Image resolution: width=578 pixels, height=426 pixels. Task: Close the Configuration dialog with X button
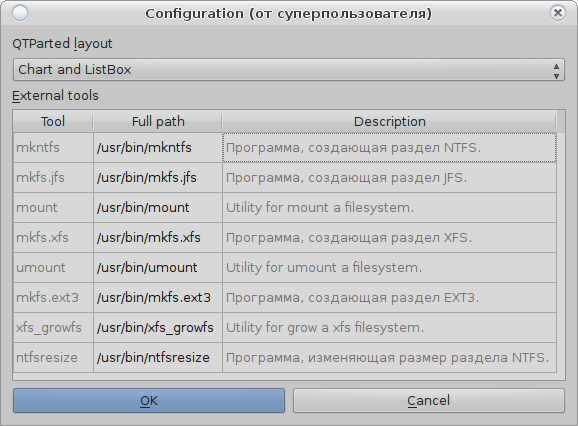(x=558, y=13)
